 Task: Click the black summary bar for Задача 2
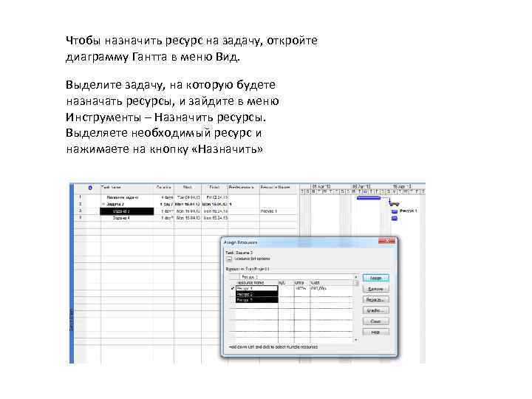coord(394,204)
